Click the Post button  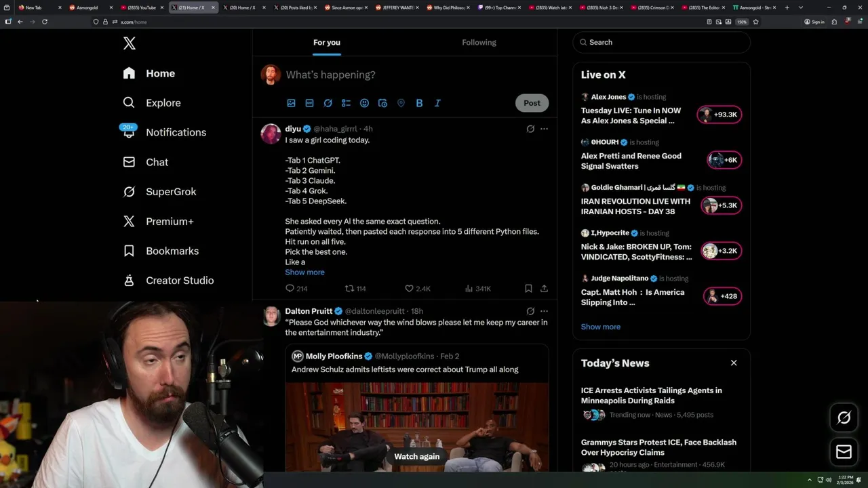coord(532,103)
